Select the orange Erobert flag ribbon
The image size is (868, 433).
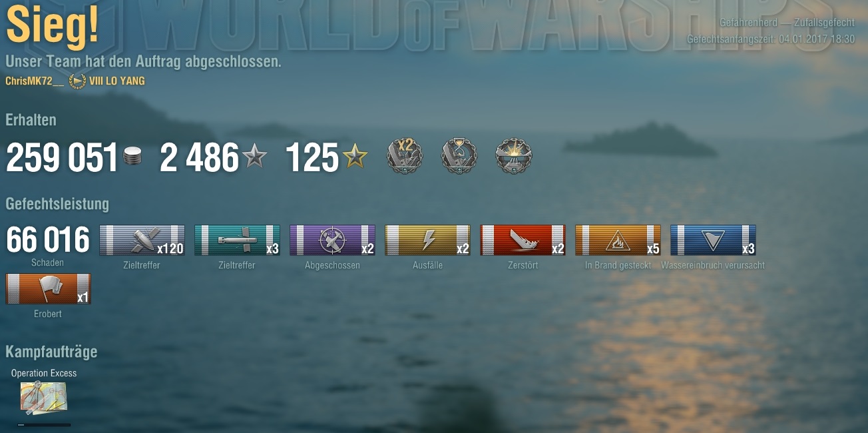point(48,289)
